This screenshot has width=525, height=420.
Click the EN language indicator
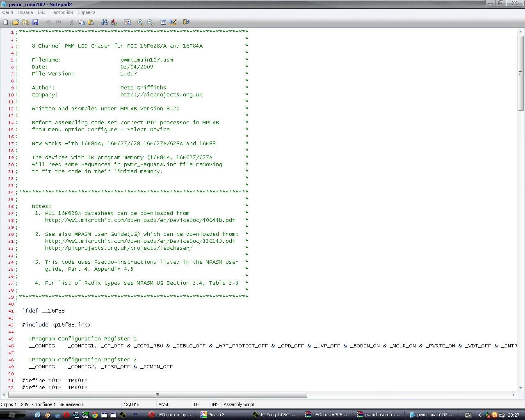(468, 415)
